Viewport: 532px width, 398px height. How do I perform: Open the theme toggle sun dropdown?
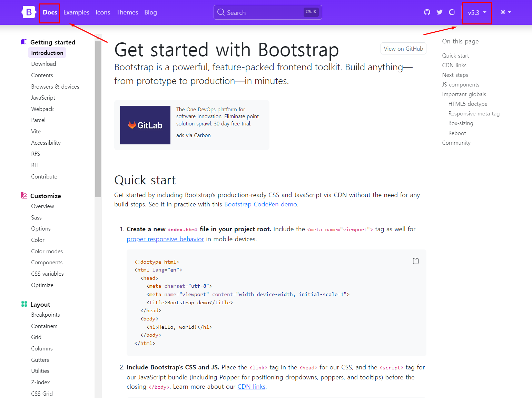click(505, 12)
